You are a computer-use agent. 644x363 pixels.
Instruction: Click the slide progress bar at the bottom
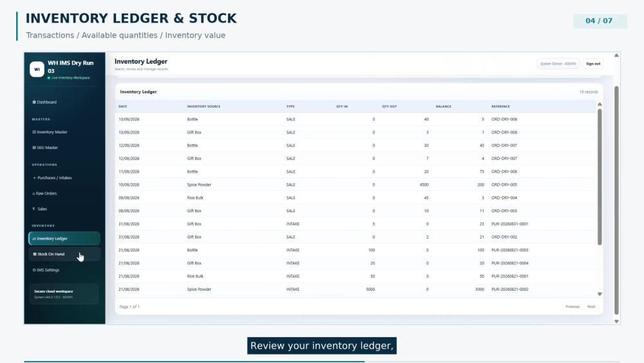[322, 362]
